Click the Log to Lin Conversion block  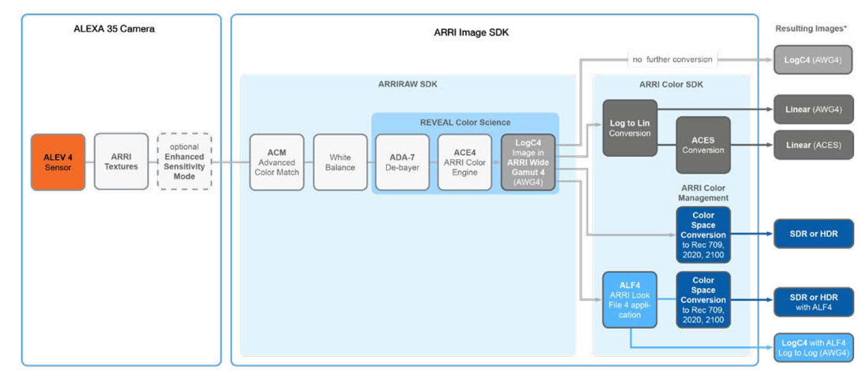[x=630, y=128]
